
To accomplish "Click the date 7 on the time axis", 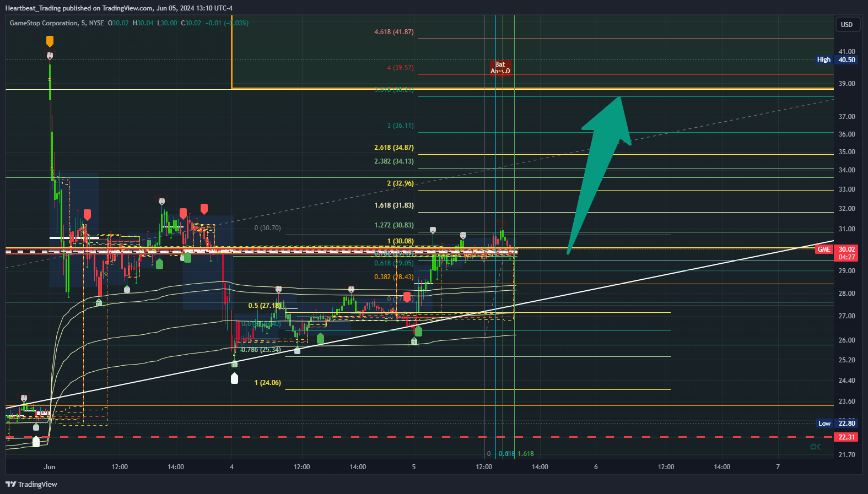I will [778, 467].
